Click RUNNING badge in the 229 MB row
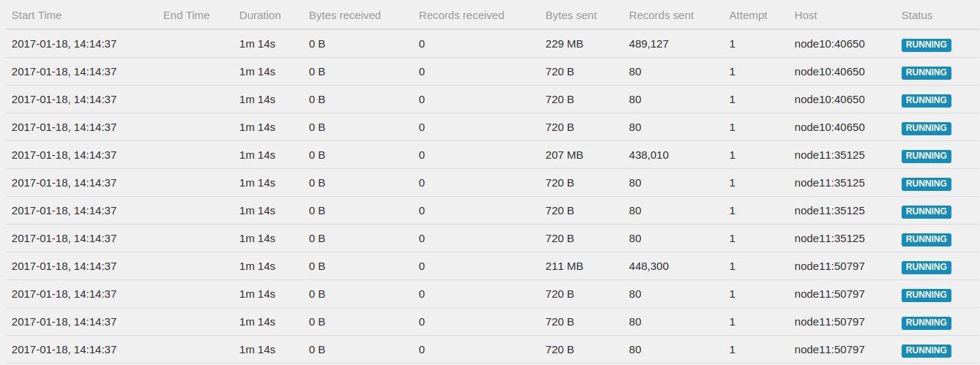Viewport: 980px width, 365px height. (x=926, y=45)
